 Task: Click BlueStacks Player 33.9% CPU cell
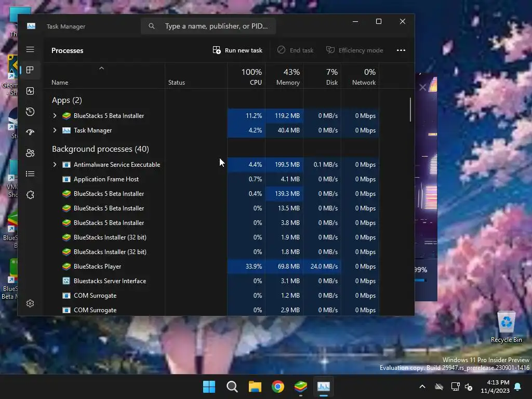(x=246, y=267)
